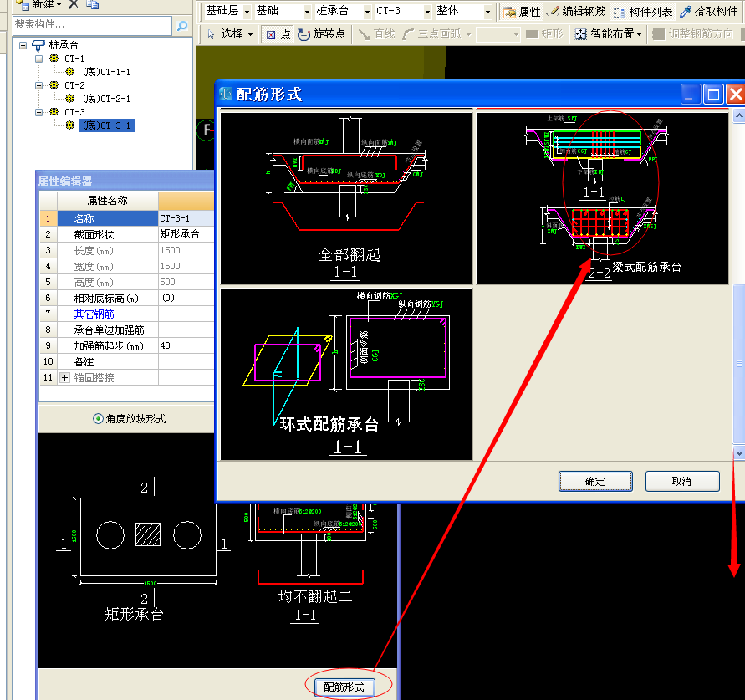Click the gear icon beside (底)CT-2-1
745x700 pixels.
click(x=70, y=99)
